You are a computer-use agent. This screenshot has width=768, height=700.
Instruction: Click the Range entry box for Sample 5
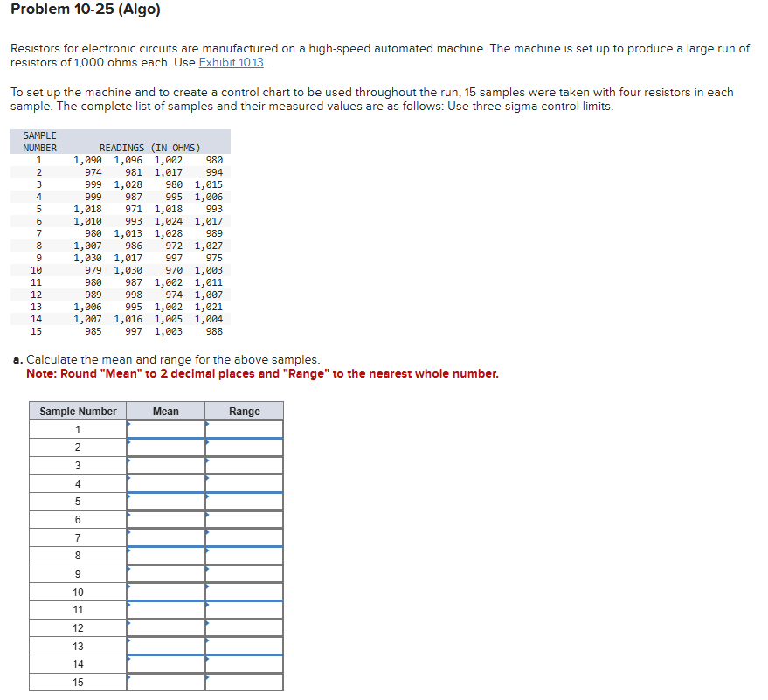[x=244, y=501]
